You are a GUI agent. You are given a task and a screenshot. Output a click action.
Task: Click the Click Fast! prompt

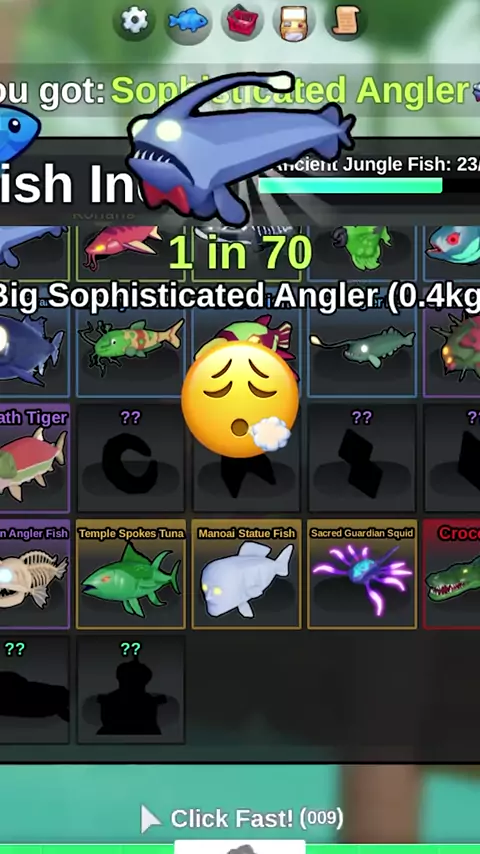242,818
